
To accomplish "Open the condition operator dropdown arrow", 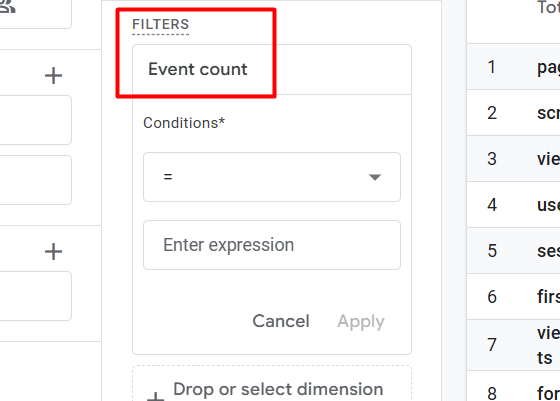I will click(375, 177).
